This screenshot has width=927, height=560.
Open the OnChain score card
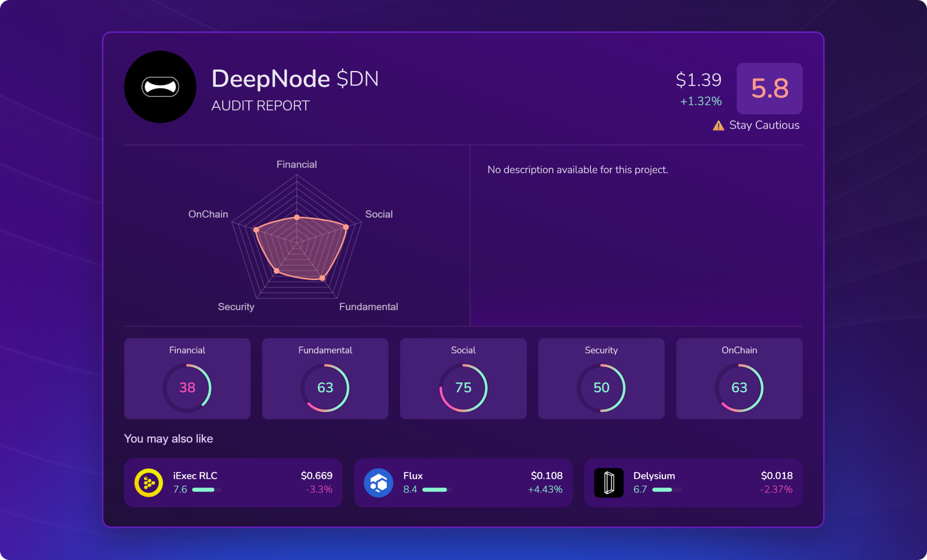point(739,378)
